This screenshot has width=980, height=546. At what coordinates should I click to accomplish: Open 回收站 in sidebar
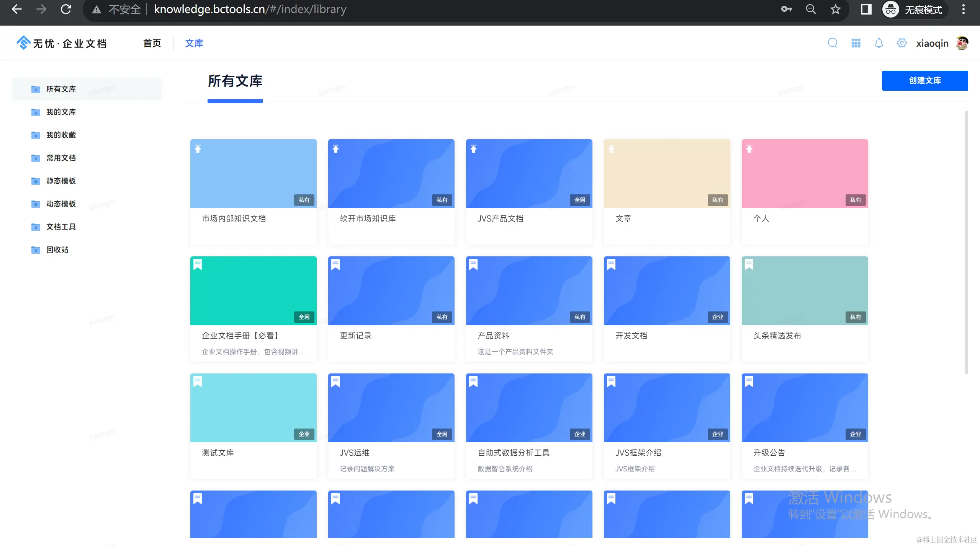tap(57, 250)
